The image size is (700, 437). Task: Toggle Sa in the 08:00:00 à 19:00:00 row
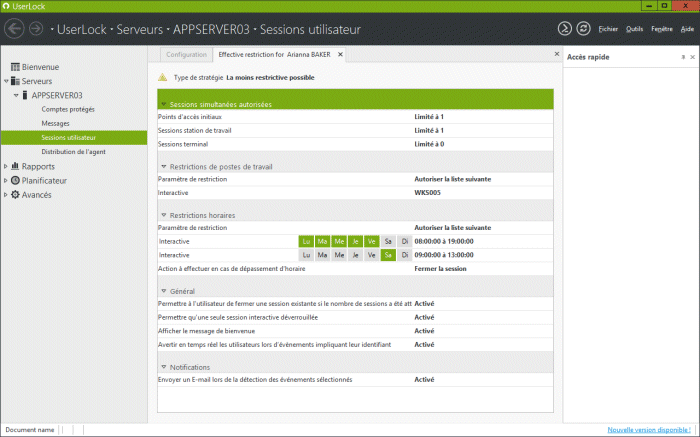388,241
